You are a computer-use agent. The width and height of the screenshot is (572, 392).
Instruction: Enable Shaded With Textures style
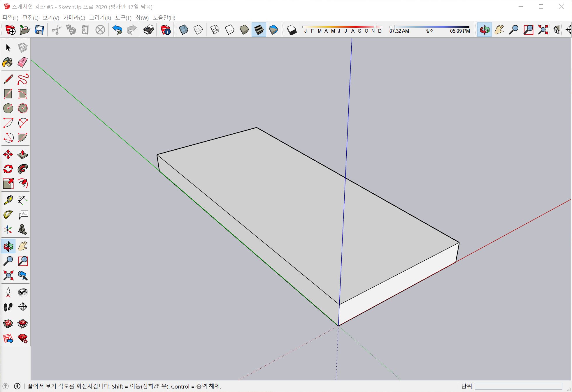click(259, 30)
